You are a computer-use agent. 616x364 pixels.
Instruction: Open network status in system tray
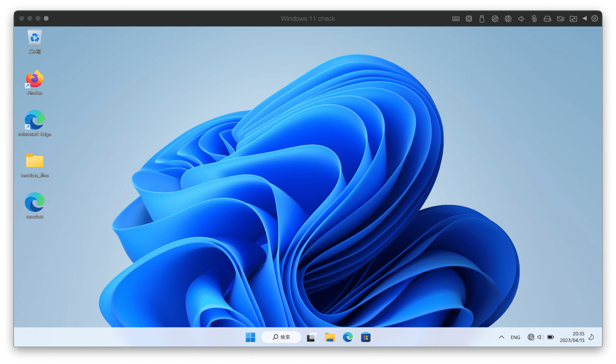[x=531, y=337]
